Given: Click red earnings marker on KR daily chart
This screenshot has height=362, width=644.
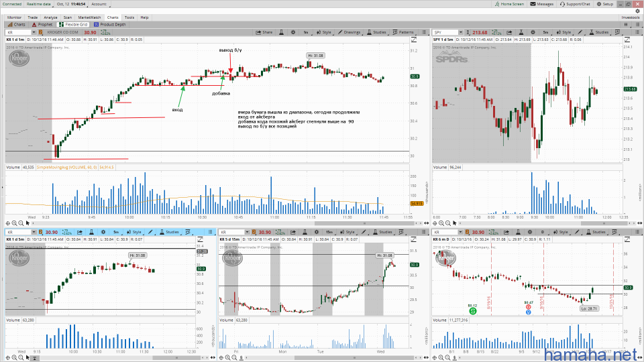Looking at the screenshot, I should coord(528,307).
